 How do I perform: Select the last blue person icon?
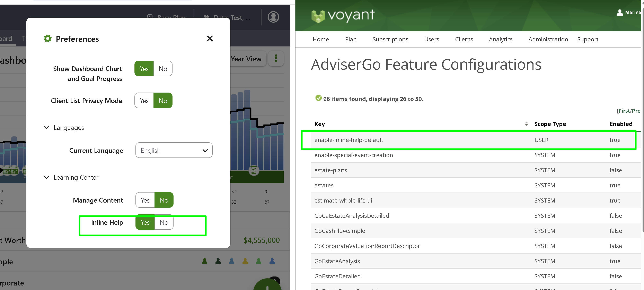272,261
